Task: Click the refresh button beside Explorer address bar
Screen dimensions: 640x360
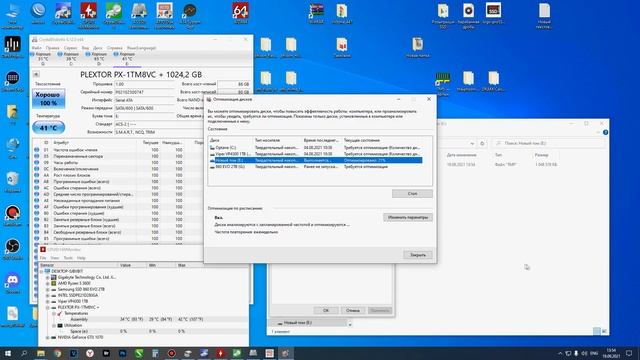Action: pyautogui.click(x=482, y=144)
